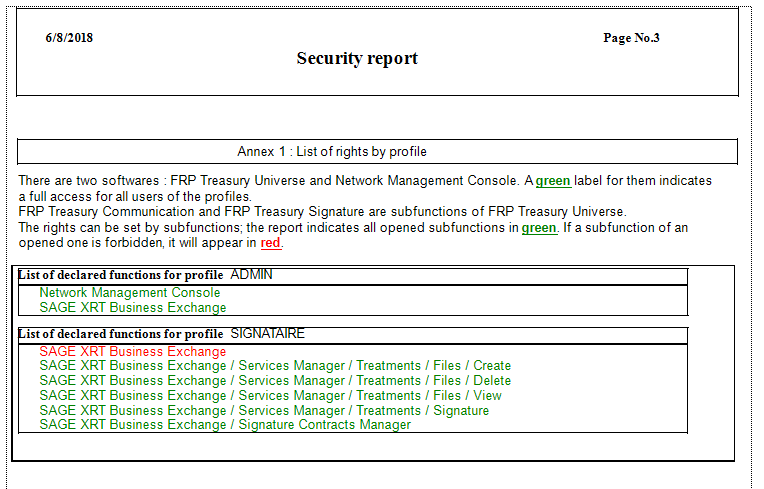The image size is (764, 489).
Task: Click the underlined red word
Action: 270,243
